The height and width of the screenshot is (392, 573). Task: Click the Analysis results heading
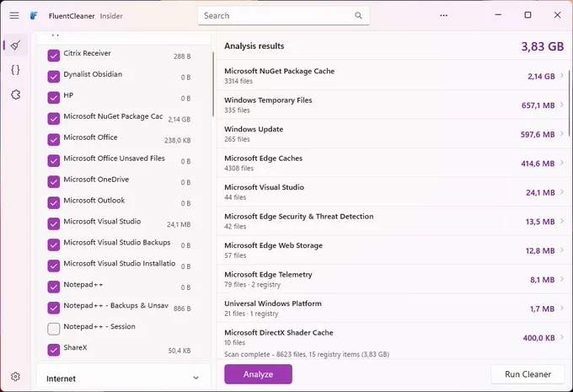(254, 46)
